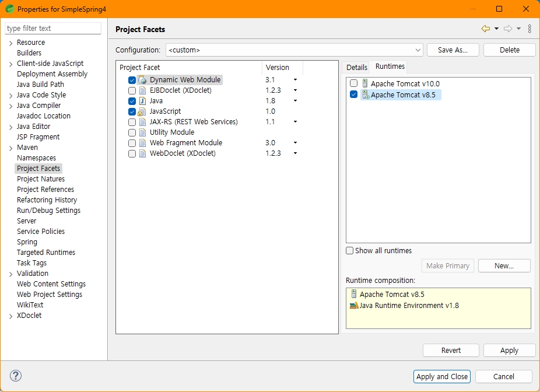Click the Version column header

click(282, 68)
